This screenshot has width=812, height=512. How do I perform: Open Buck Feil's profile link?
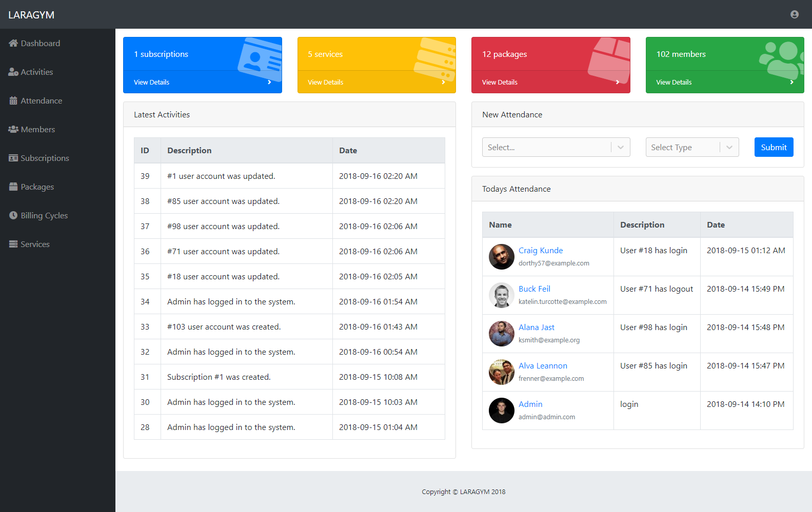534,289
